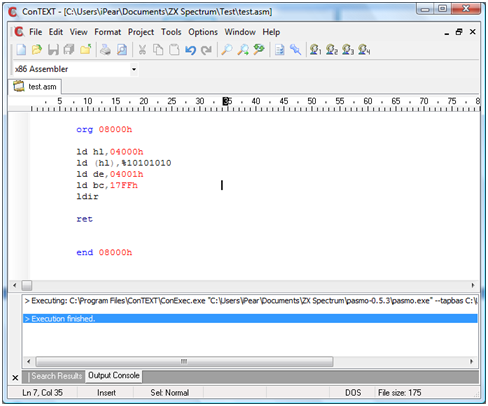Run user command 4 icon
The width and height of the screenshot is (488, 406).
pyautogui.click(x=364, y=50)
